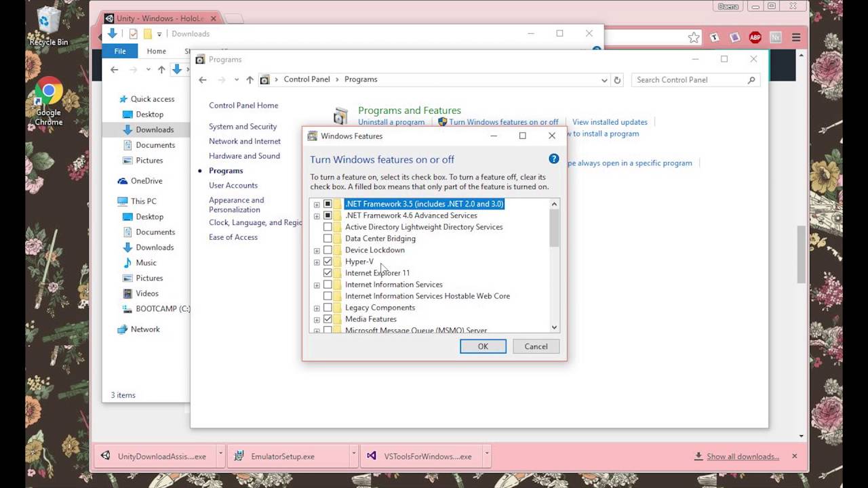Click the This PC icon in sidebar
The image size is (868, 488).
pyautogui.click(x=123, y=201)
